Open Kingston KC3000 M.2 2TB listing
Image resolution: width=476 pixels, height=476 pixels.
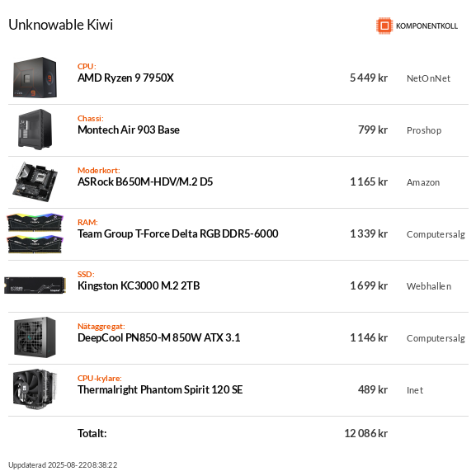point(139,285)
